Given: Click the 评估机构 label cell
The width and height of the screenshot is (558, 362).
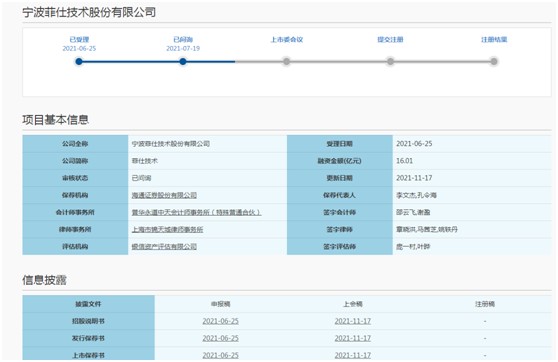Looking at the screenshot, I should 75,246.
